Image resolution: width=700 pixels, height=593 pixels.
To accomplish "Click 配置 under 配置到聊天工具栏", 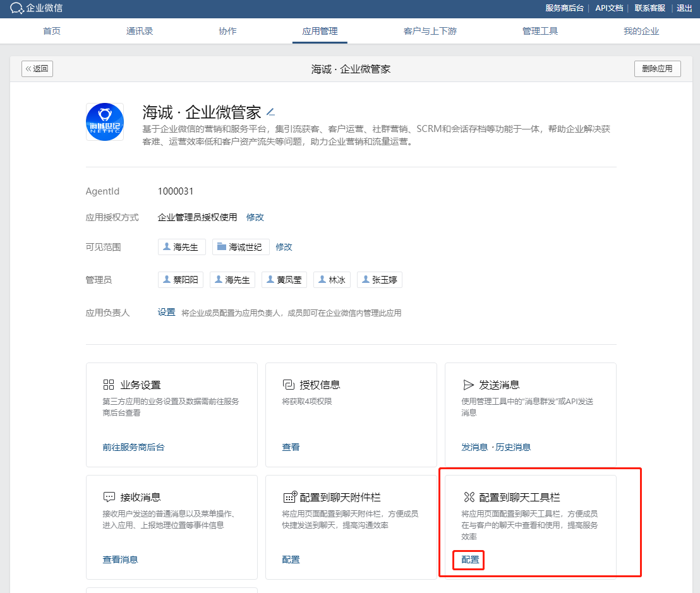I will pyautogui.click(x=470, y=560).
